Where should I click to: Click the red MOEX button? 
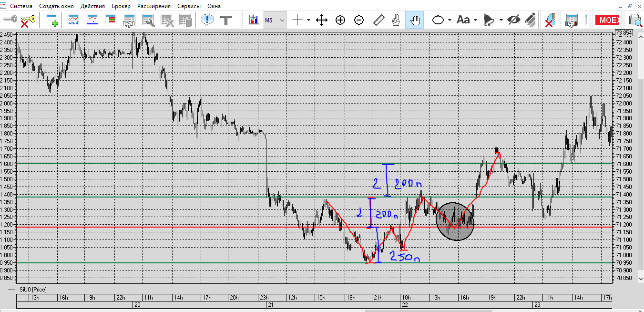608,20
